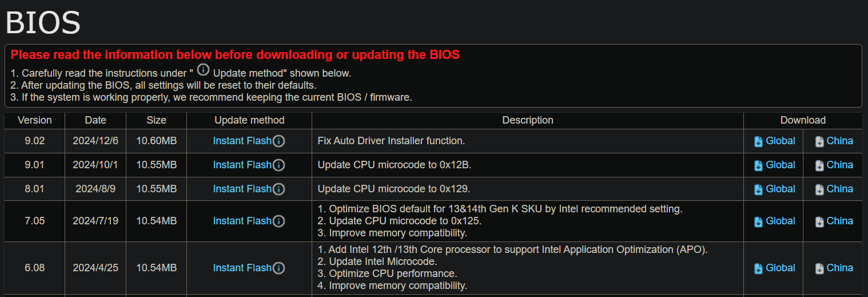
Task: Click info icon in the 7.05 row
Action: pyautogui.click(x=278, y=221)
